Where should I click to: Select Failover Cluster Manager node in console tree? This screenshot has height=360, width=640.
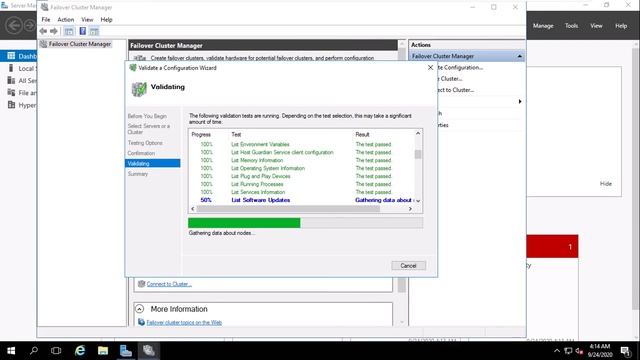coord(80,44)
